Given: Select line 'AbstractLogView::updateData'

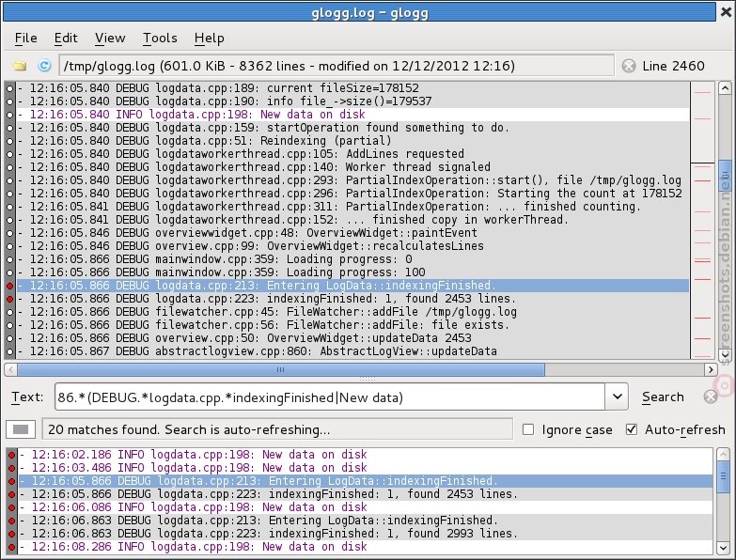Looking at the screenshot, I should 353,351.
